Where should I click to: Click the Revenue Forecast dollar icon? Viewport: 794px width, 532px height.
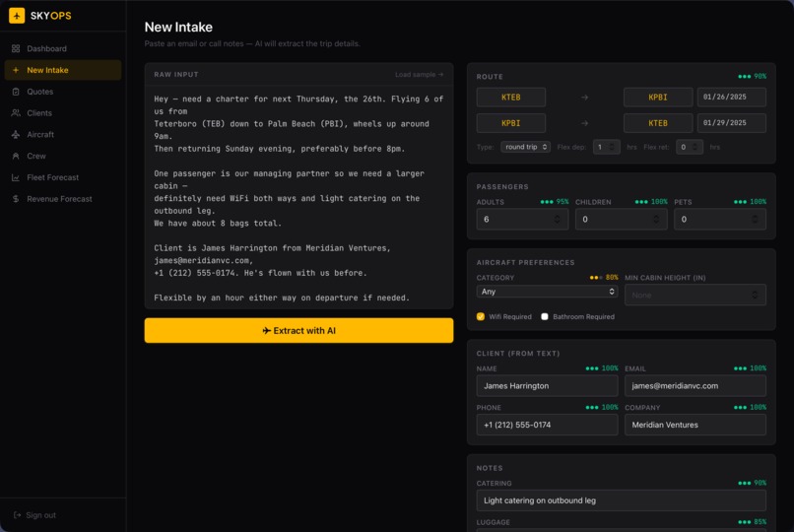[16, 199]
